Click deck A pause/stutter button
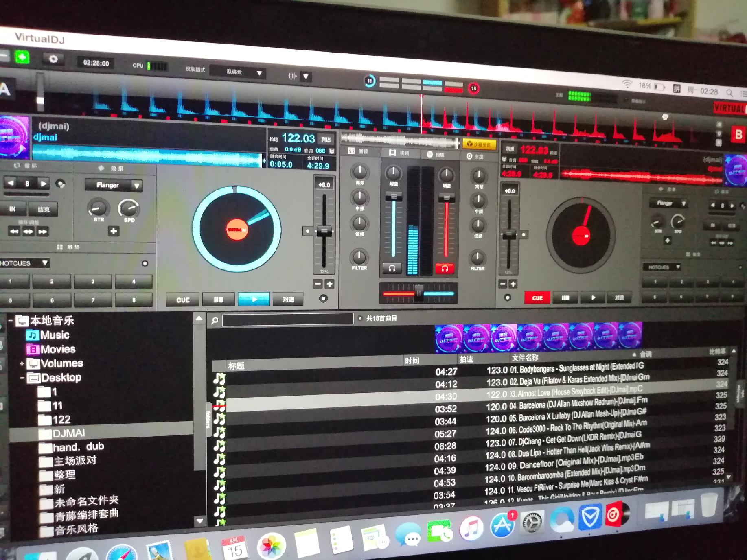This screenshot has height=560, width=747. 219,300
